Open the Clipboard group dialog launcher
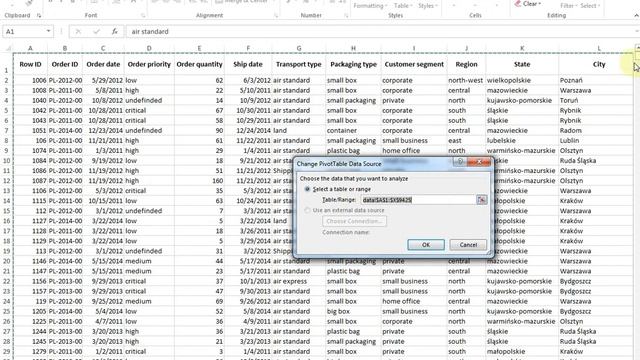The height and width of the screenshot is (360, 640). tap(39, 16)
